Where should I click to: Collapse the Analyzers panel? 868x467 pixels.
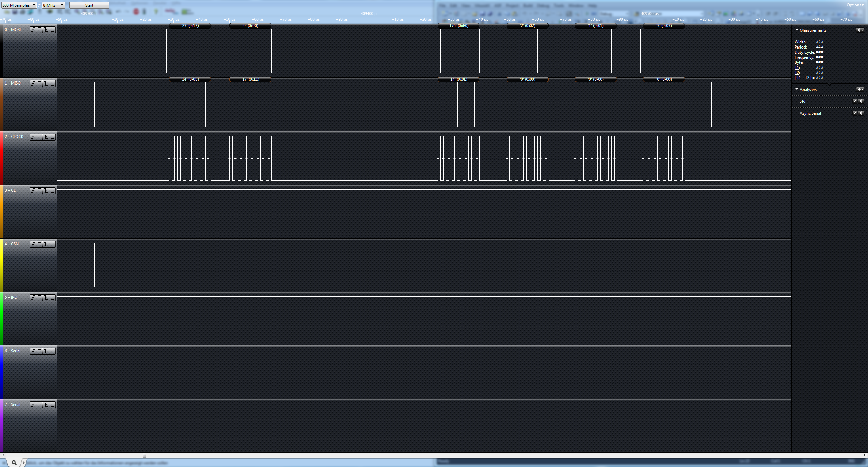[797, 89]
